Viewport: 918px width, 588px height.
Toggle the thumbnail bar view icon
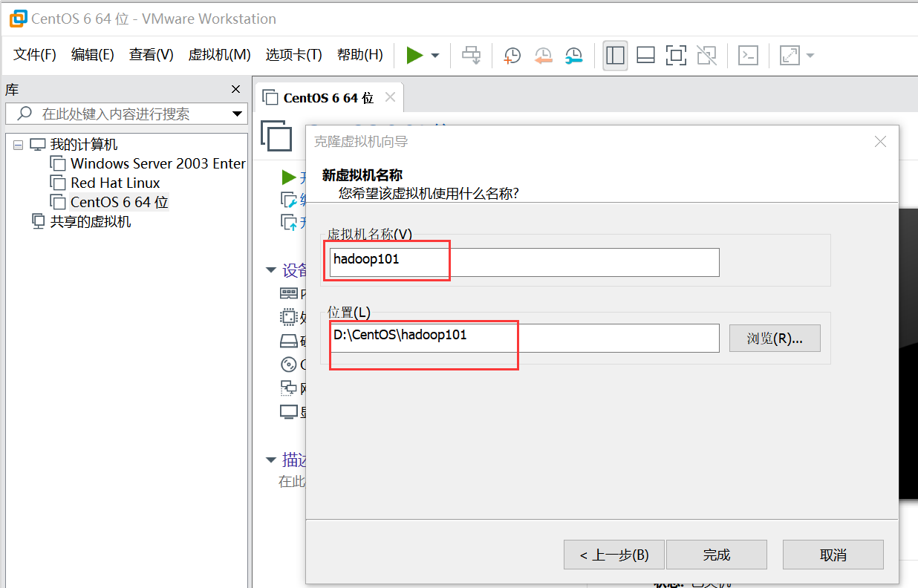point(645,55)
